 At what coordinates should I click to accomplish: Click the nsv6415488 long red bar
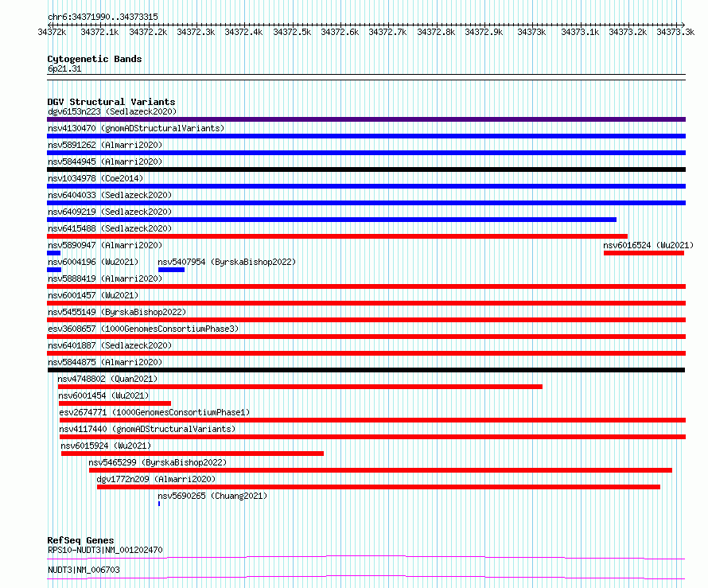click(337, 236)
